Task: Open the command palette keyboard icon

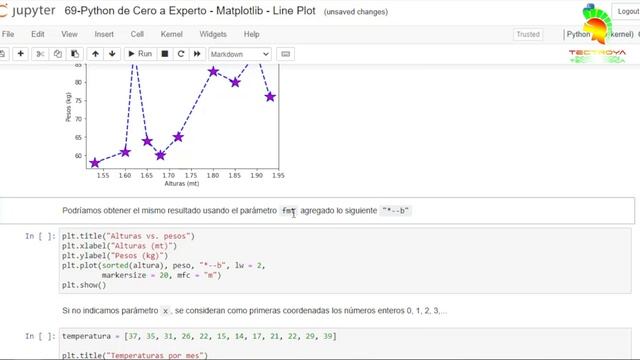Action: 285,54
